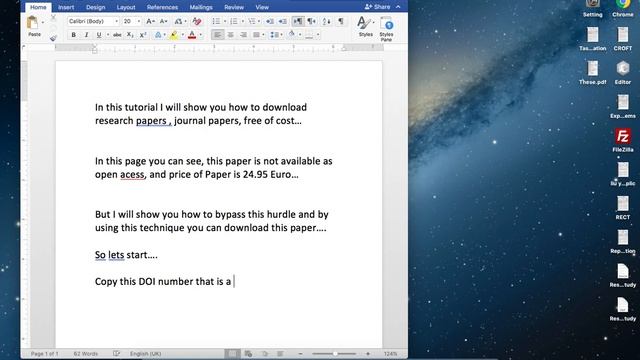Screen dimensions: 640x360
Task: Toggle Print Layout view in status bar
Action: click(x=232, y=353)
